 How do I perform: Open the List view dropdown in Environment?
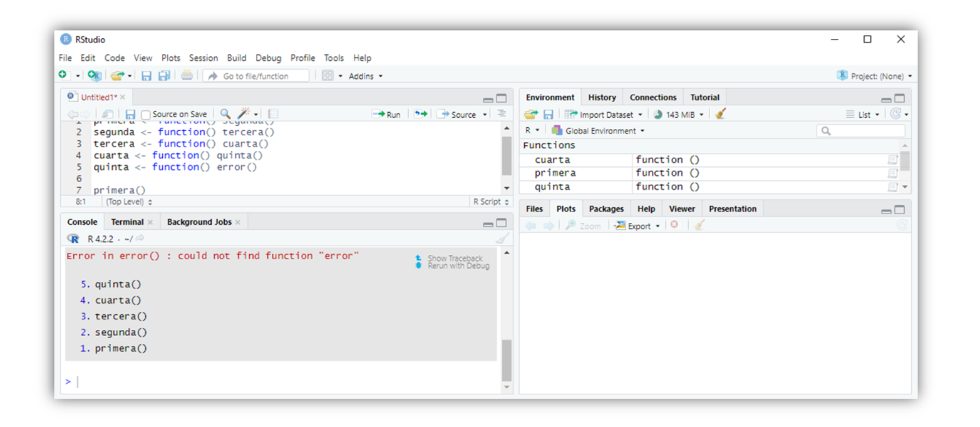pos(863,115)
